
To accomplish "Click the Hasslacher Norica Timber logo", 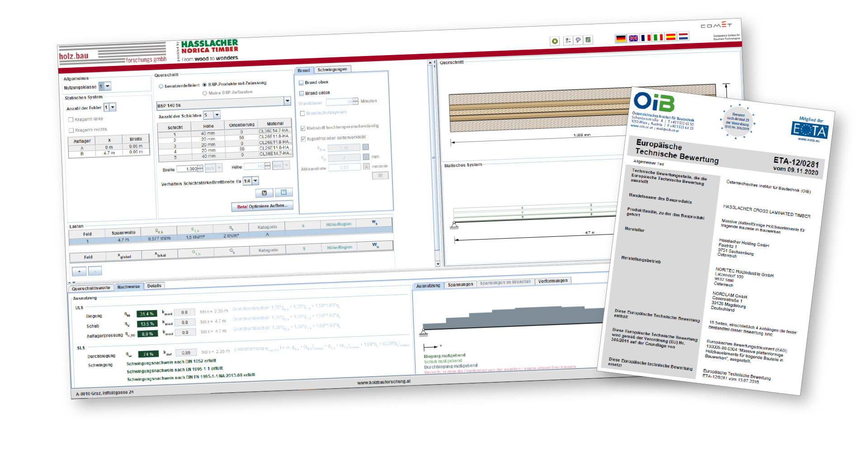I will pyautogui.click(x=209, y=51).
